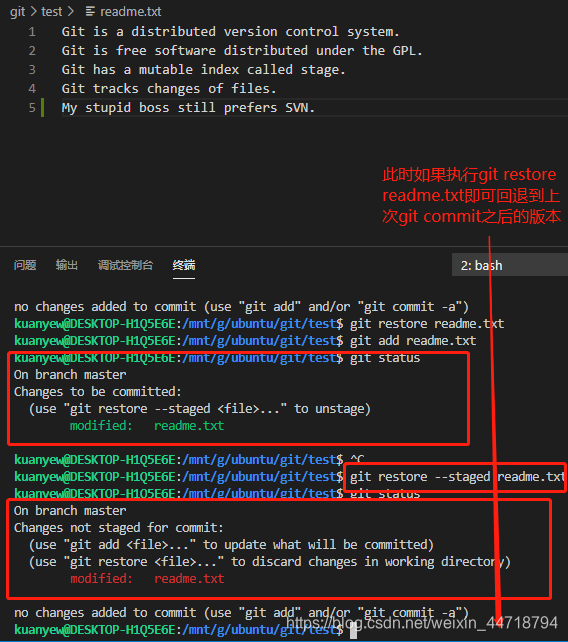Click the 'discard changes in working directory' hint line
The height and width of the screenshot is (642, 568).
click(x=269, y=562)
